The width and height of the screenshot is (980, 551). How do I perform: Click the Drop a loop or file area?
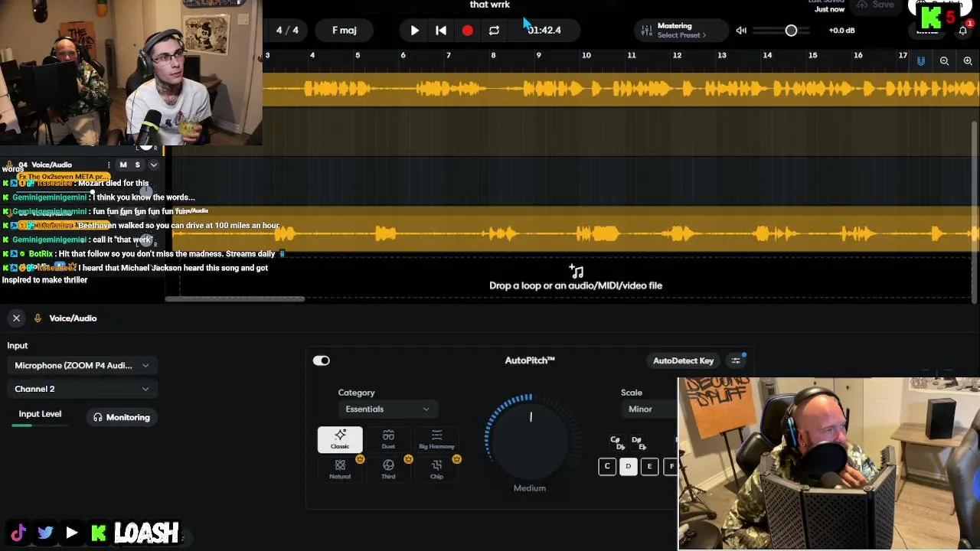click(x=575, y=278)
